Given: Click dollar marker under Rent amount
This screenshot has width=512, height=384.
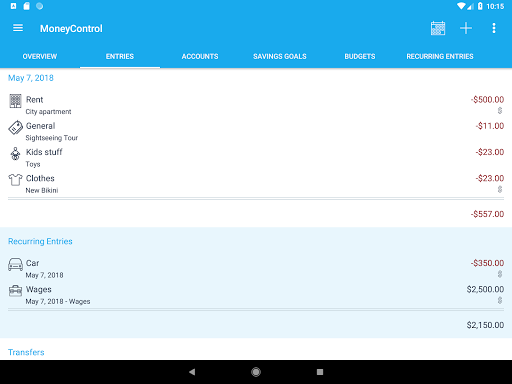Looking at the screenshot, I should [x=500, y=110].
